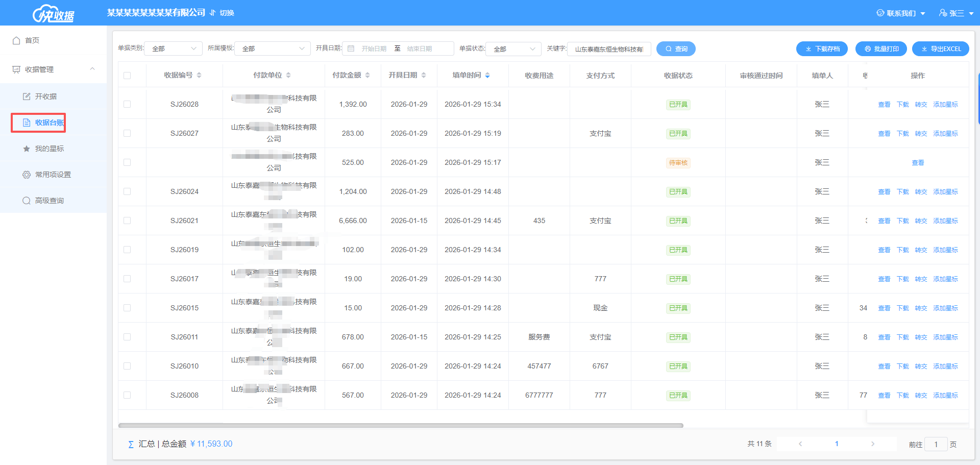Select the checkbox for receipt SJ26011
This screenshot has height=465, width=980.
tap(127, 337)
